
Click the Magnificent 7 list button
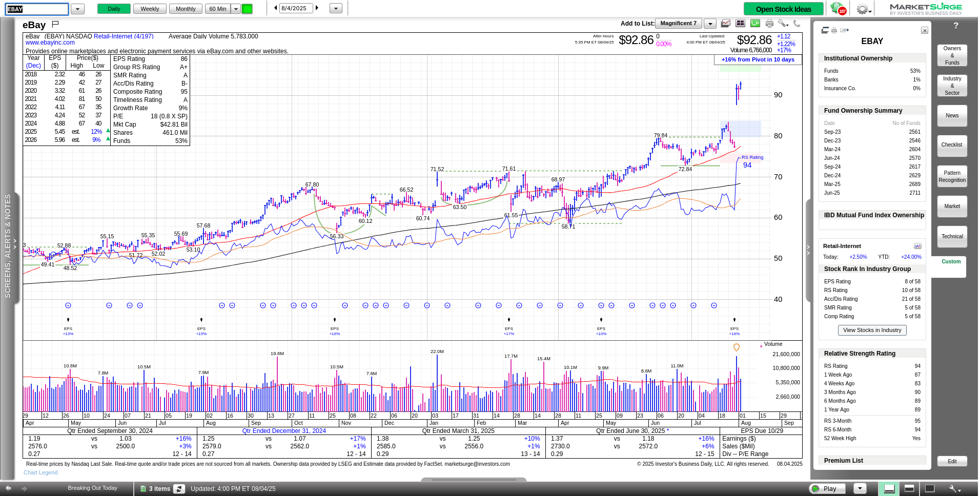(x=679, y=24)
